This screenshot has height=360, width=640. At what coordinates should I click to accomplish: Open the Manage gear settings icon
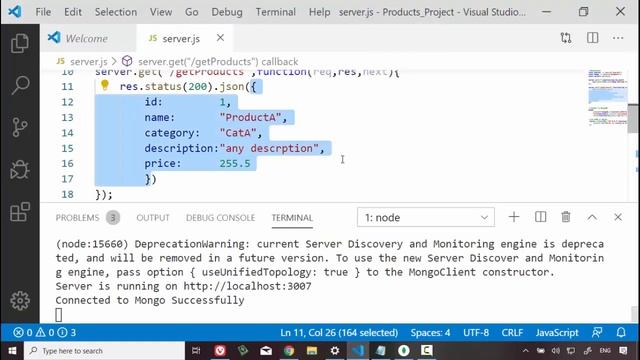point(20,301)
